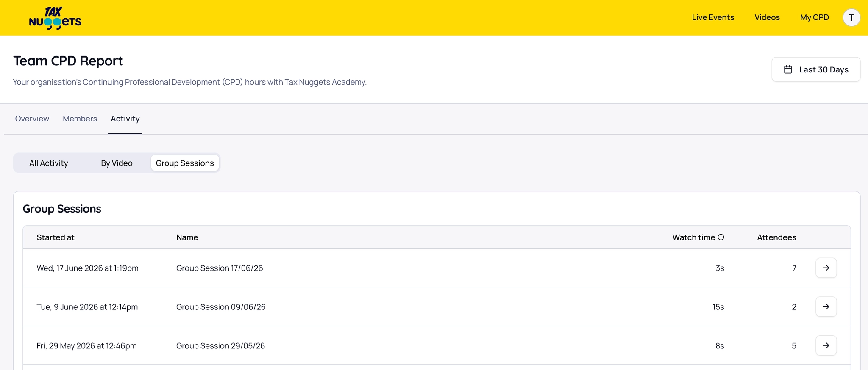Click the 15s watch time value
This screenshot has width=868, height=370.
click(718, 307)
